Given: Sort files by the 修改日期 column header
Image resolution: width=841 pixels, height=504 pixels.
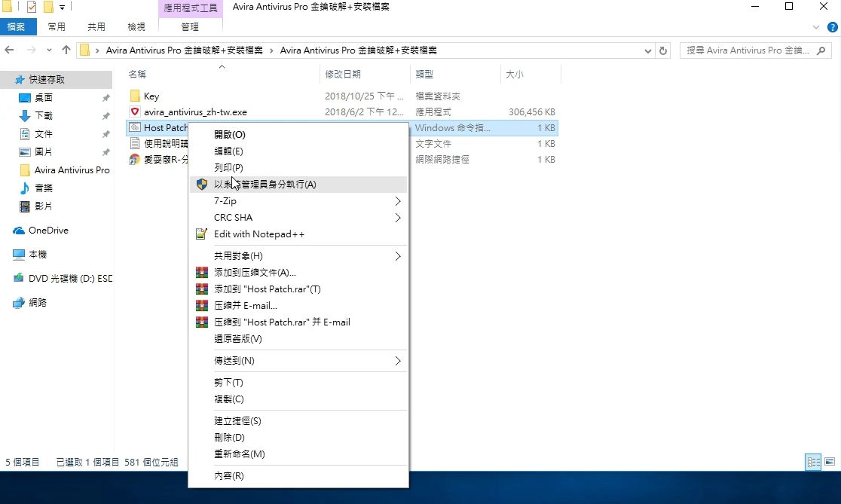Looking at the screenshot, I should pyautogui.click(x=343, y=75).
